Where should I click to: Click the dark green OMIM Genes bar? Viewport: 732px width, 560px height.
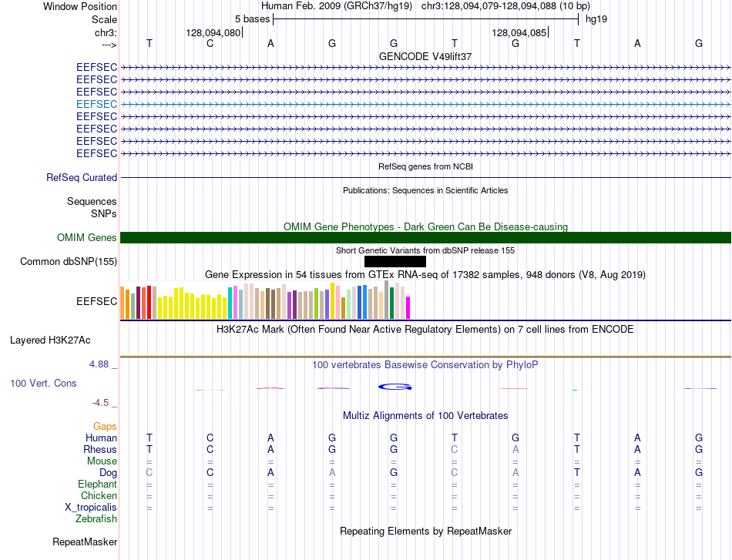425,237
